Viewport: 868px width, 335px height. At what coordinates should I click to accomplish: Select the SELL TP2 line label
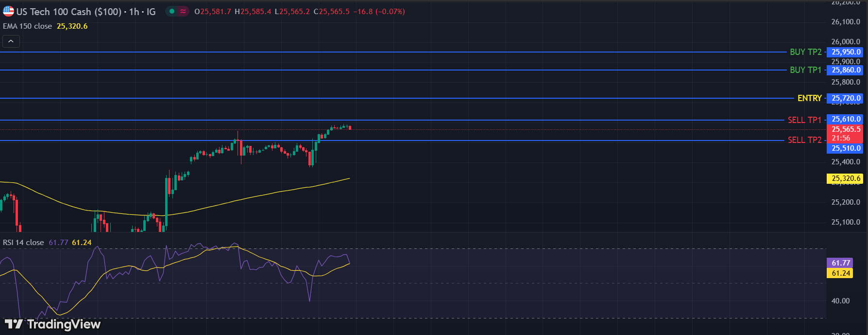coord(804,140)
